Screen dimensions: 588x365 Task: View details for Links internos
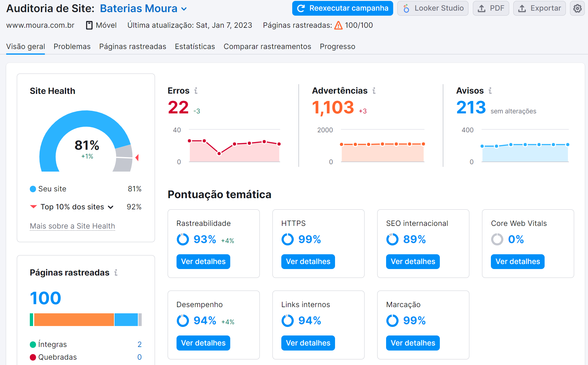click(308, 343)
